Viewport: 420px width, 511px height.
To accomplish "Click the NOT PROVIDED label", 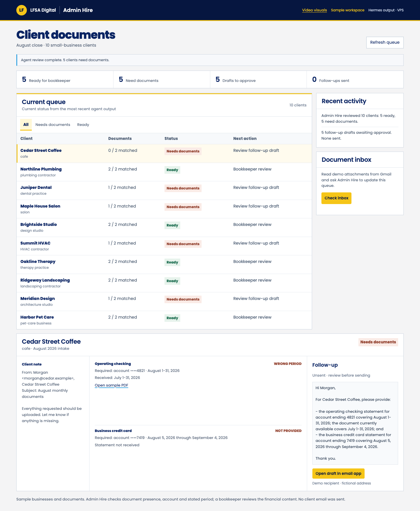I will [x=288, y=431].
